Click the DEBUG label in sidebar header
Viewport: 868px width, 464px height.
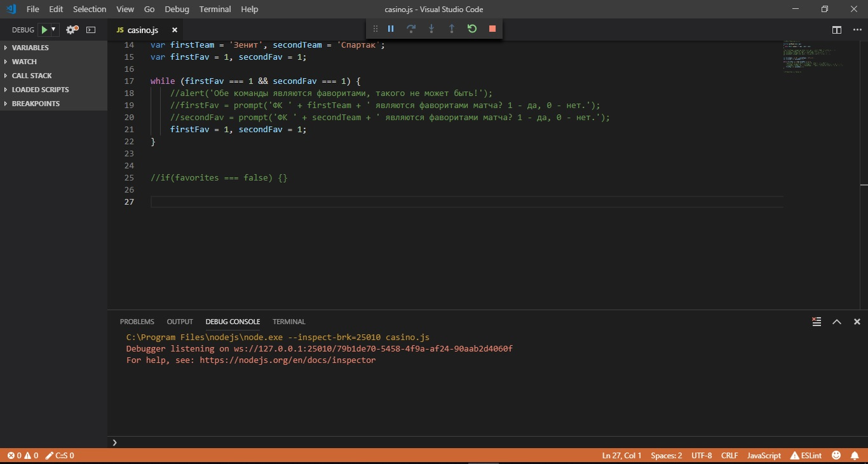(x=23, y=30)
